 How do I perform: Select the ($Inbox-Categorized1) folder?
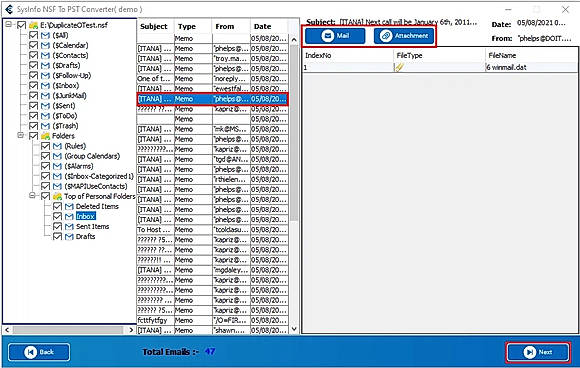tap(99, 176)
